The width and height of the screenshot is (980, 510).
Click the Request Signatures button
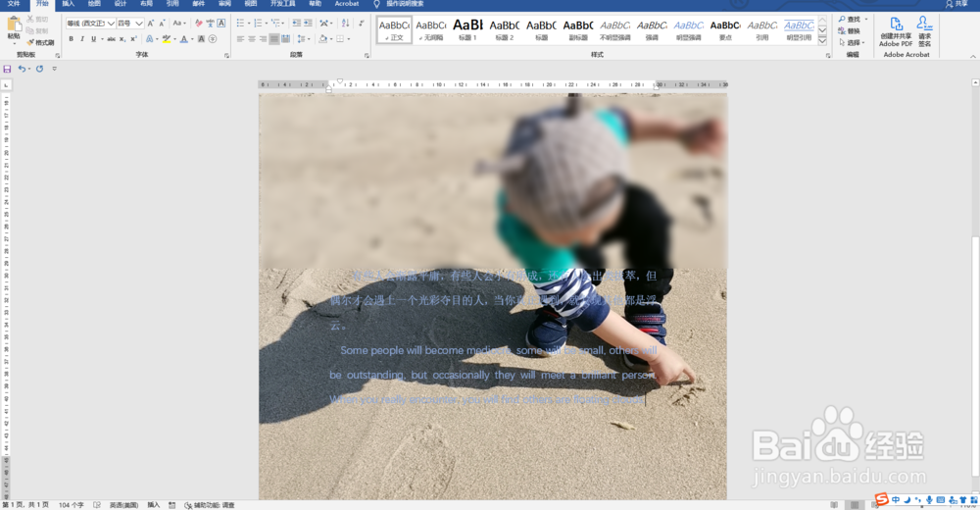(x=925, y=32)
